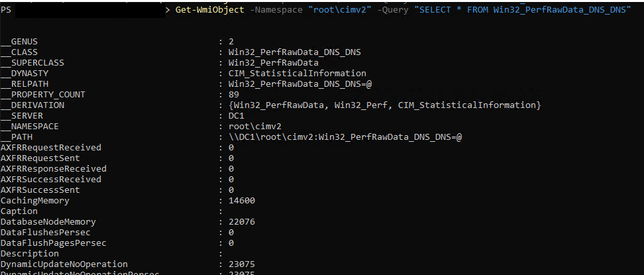Click the AXFRRequestReceived property name

click(x=51, y=148)
